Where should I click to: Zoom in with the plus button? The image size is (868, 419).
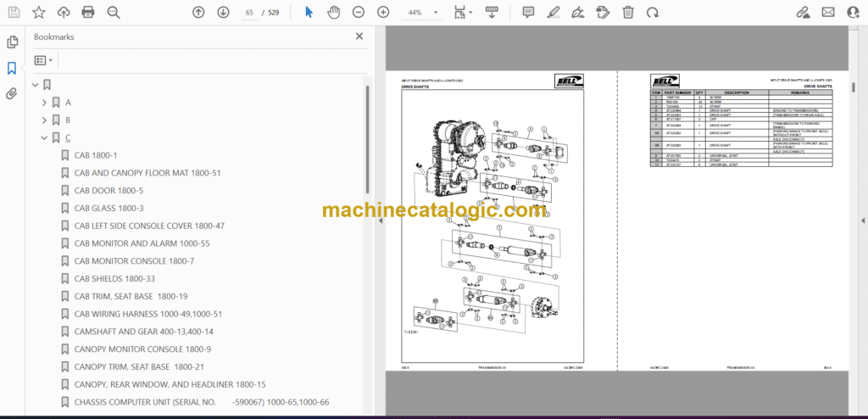tap(383, 12)
